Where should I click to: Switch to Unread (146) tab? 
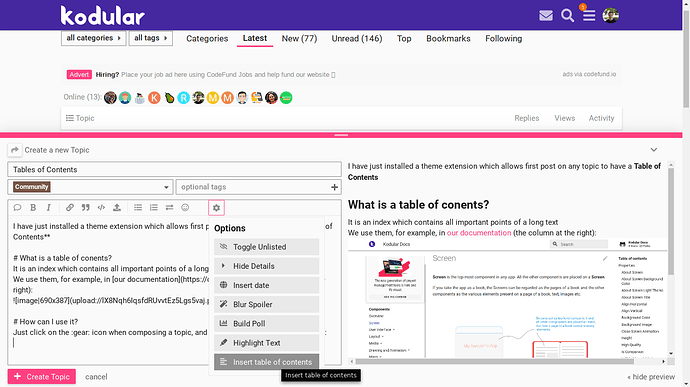tap(357, 39)
